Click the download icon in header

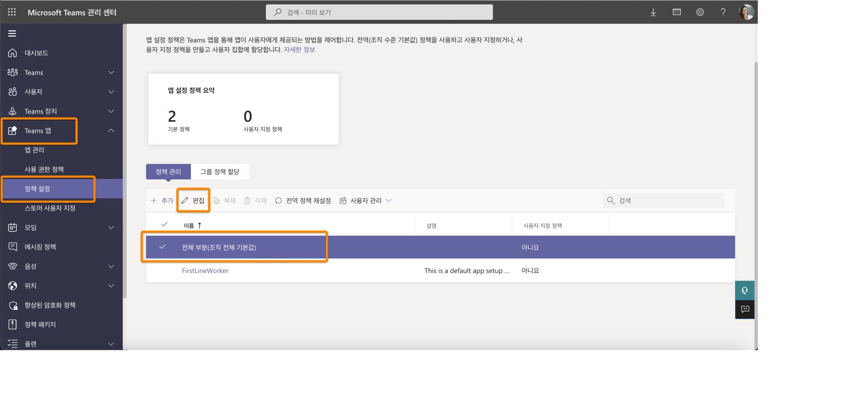tap(653, 12)
